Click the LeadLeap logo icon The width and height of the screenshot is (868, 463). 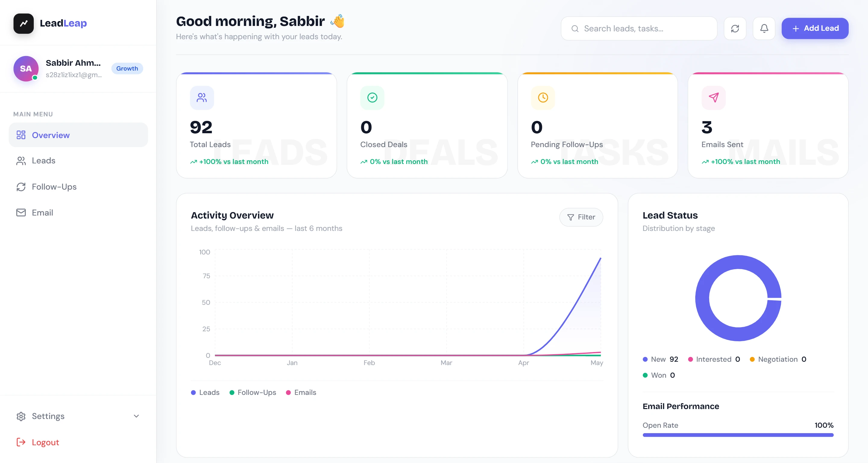click(24, 23)
